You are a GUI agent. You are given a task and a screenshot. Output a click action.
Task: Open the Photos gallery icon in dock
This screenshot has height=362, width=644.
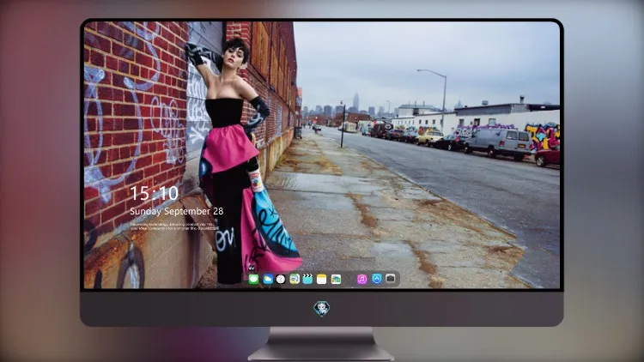click(x=336, y=279)
